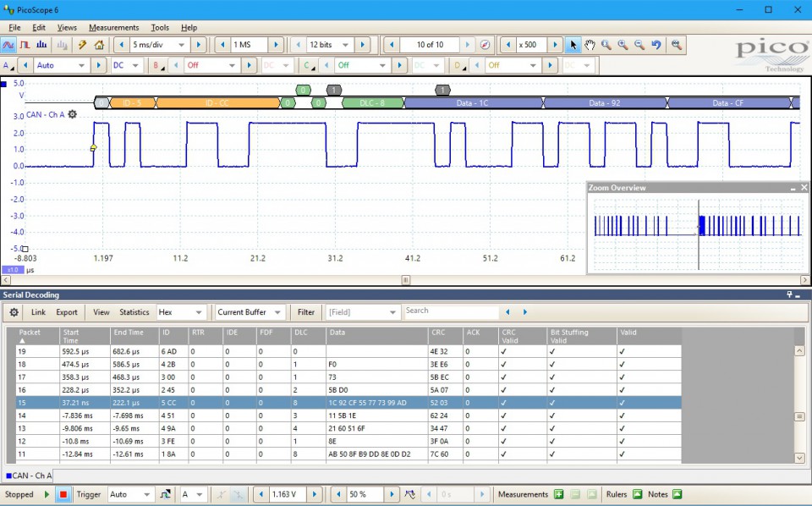Click the Auto Setup lightning icon
This screenshot has width=812, height=506.
pos(82,45)
